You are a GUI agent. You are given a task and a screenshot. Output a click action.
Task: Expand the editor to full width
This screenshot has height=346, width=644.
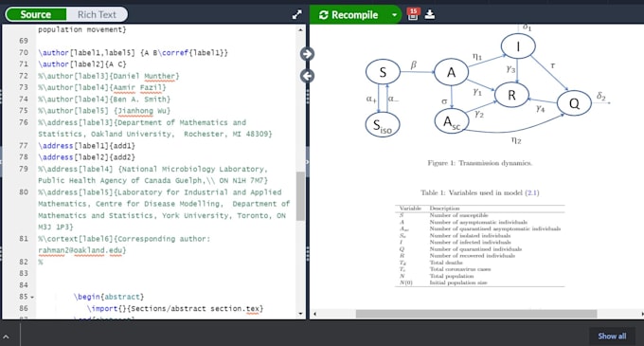(297, 15)
